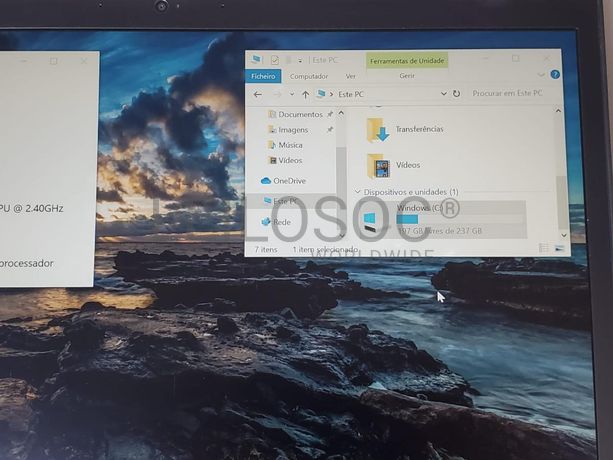Open the Ficheiro menu tab
The height and width of the screenshot is (460, 613).
pos(263,76)
